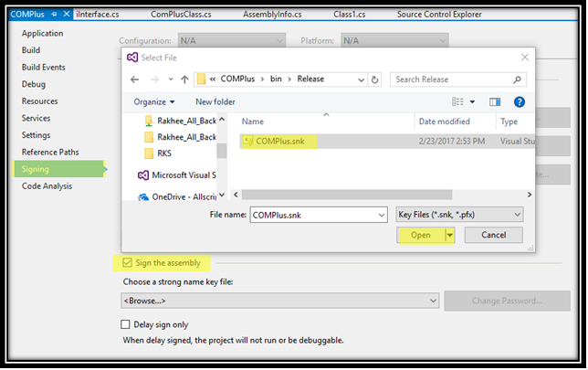Go forward in Select File dialog
Image resolution: width=588 pixels, height=370 pixels.
pyautogui.click(x=154, y=79)
